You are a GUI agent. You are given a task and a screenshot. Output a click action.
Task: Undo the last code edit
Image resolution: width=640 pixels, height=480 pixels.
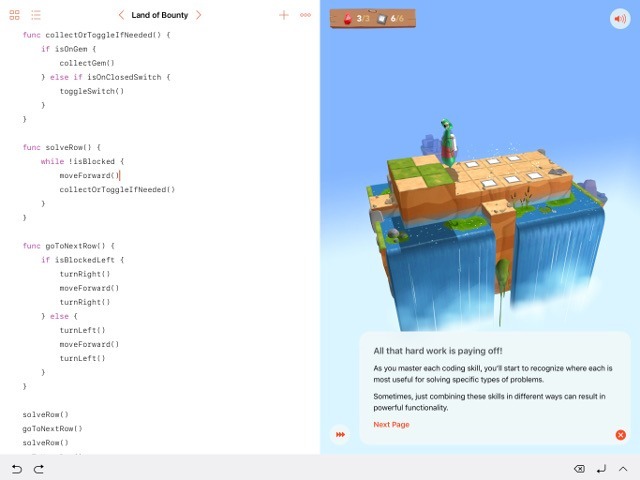16,468
